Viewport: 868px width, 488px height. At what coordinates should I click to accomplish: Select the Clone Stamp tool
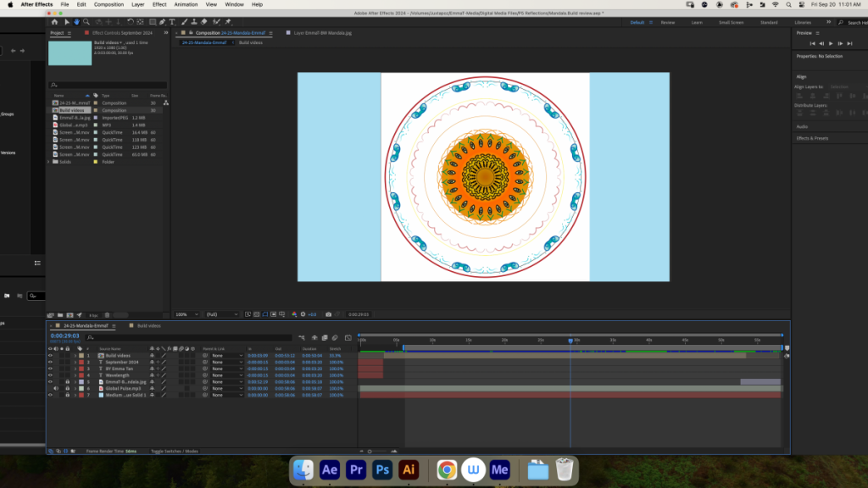194,21
